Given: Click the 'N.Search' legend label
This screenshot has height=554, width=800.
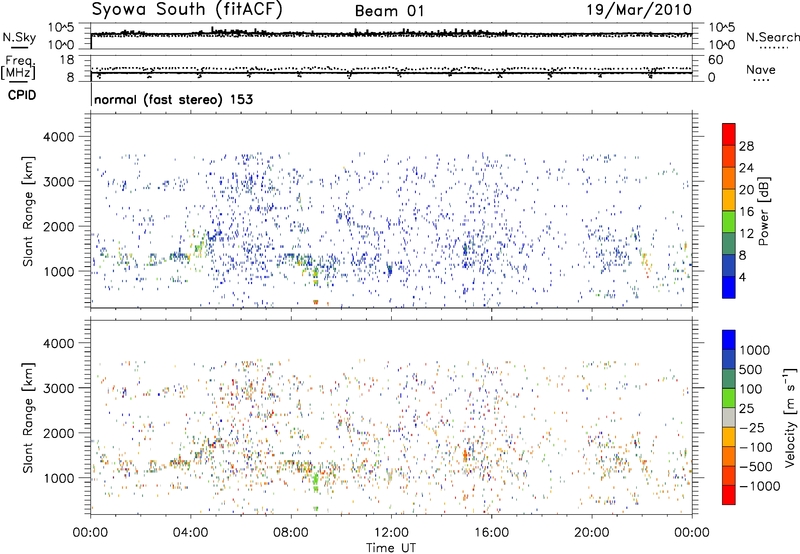Looking at the screenshot, I should point(773,37).
